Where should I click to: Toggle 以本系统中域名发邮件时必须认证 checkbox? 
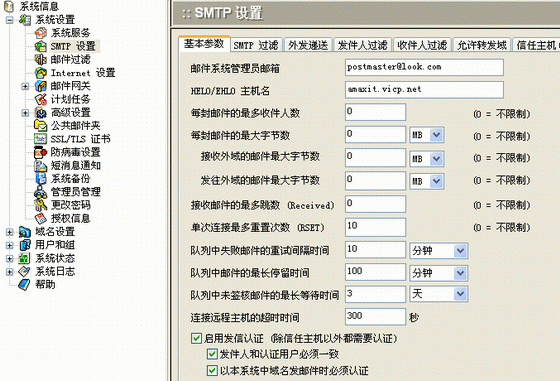tap(212, 370)
